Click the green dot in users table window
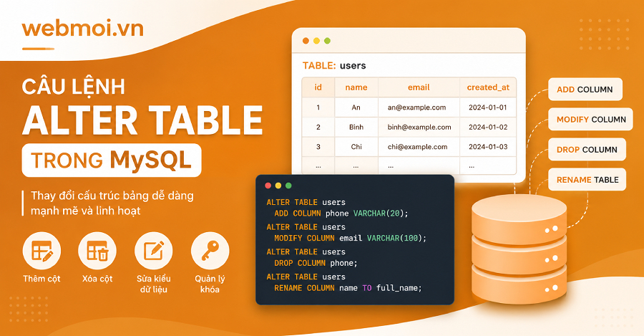Screen dimensions: 644x336 [327, 41]
